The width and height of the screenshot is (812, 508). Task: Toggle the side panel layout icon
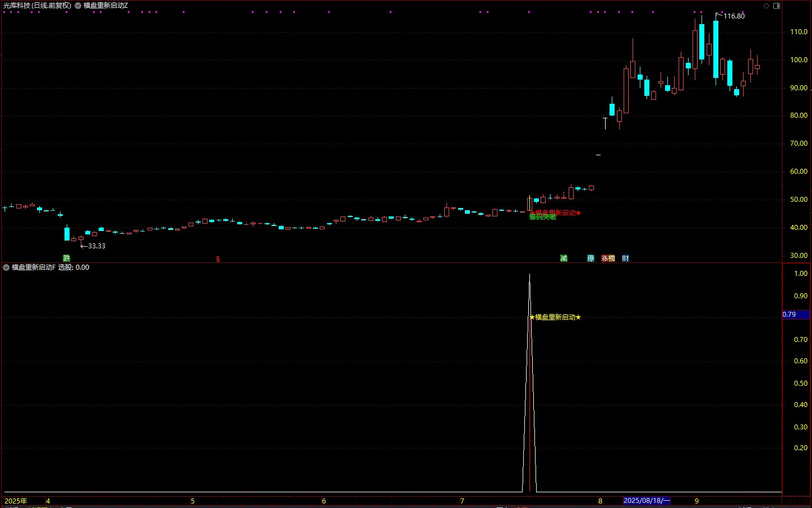777,6
